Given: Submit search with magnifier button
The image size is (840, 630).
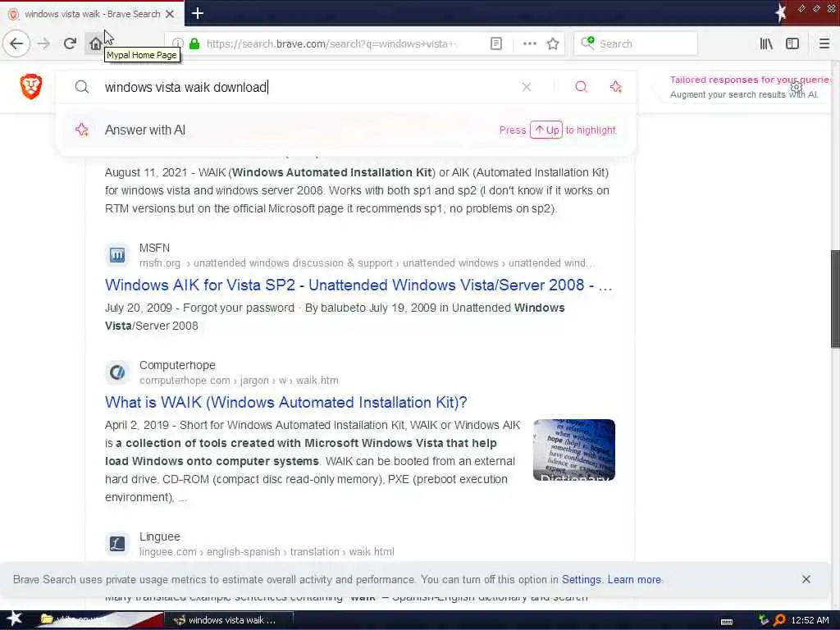Looking at the screenshot, I should click(581, 87).
